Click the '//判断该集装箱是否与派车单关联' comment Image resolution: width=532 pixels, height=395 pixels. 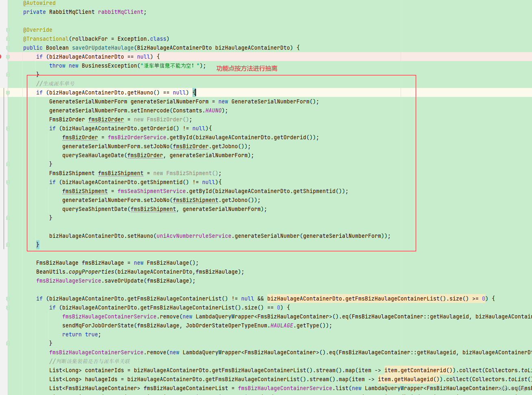(x=90, y=361)
